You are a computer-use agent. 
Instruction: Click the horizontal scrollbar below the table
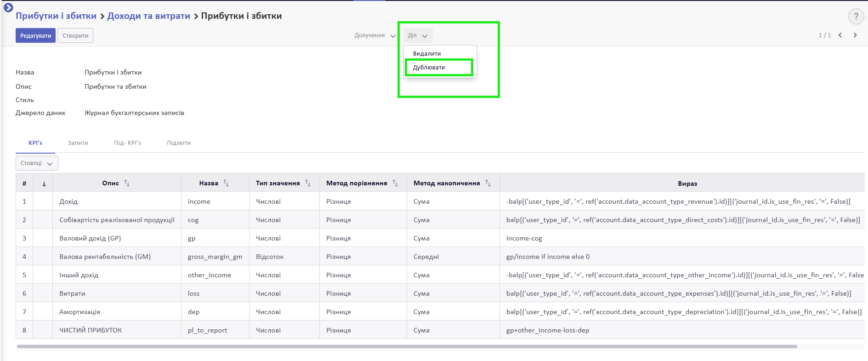point(407,346)
